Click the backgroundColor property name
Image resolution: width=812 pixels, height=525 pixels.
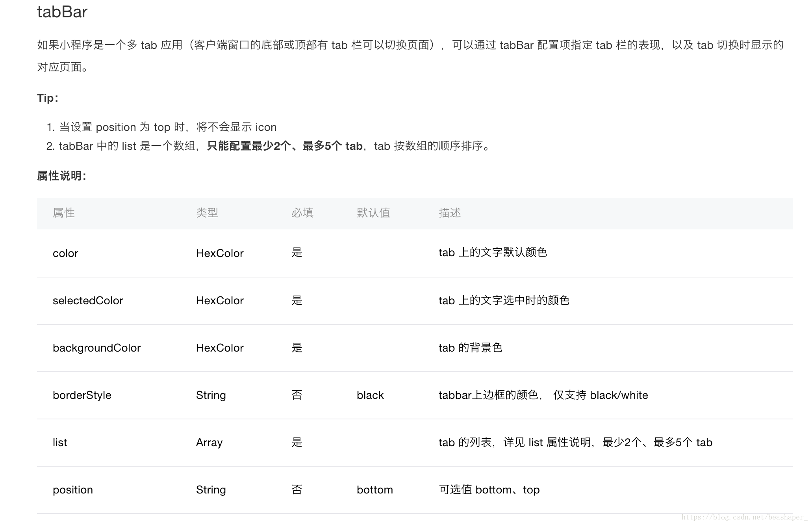point(96,348)
